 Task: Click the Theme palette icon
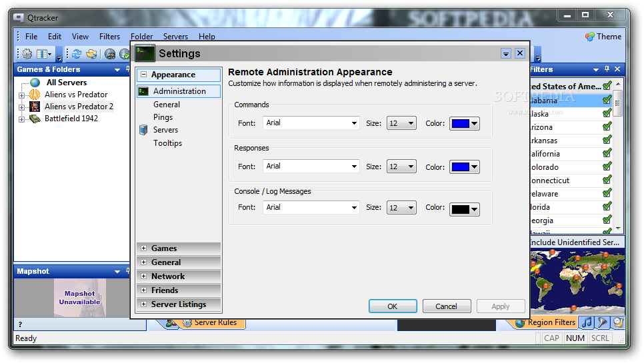(590, 37)
